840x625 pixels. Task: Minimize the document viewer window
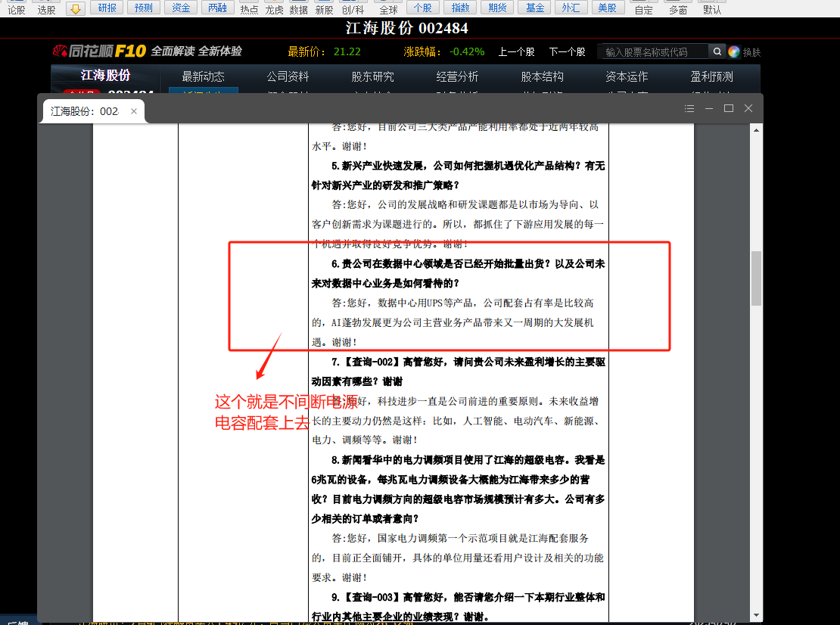(x=709, y=109)
